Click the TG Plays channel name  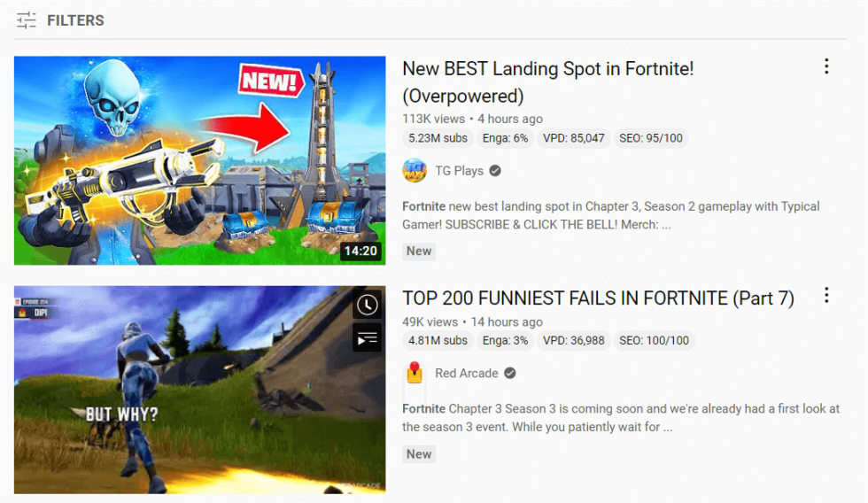click(459, 171)
